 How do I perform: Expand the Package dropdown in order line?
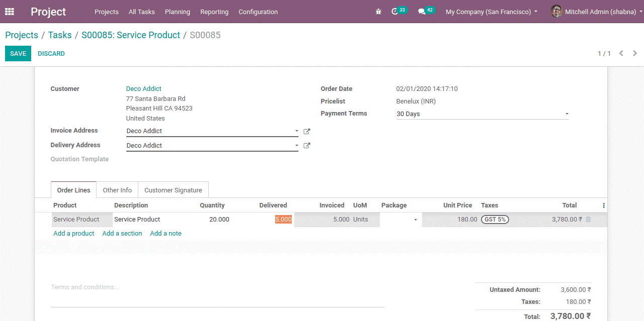pyautogui.click(x=416, y=220)
